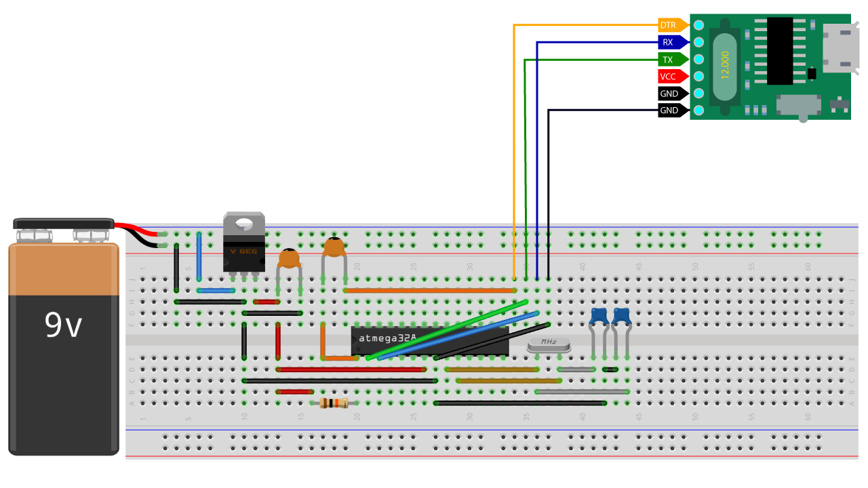Click the orange capacitor nearest the regulator
This screenshot has width=868, height=488.
click(290, 258)
